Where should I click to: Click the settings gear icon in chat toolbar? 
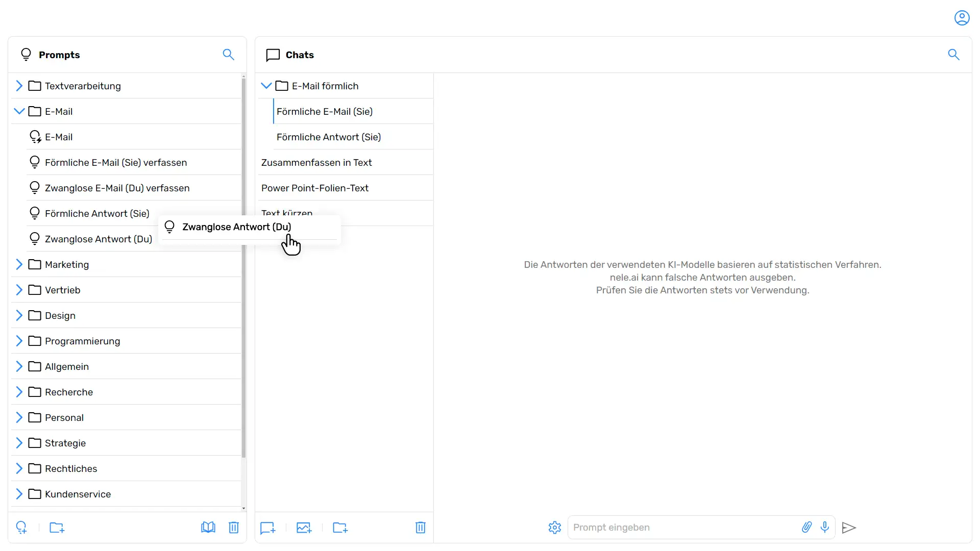pos(555,527)
